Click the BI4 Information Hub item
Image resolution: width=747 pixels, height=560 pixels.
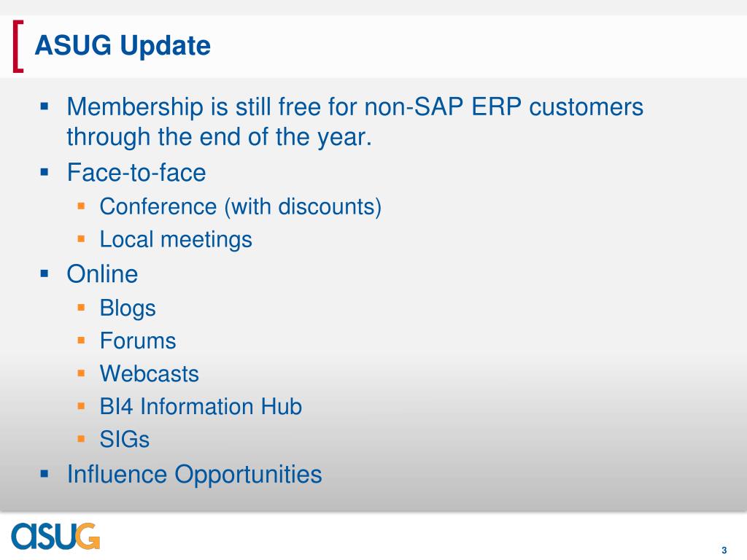click(x=201, y=407)
